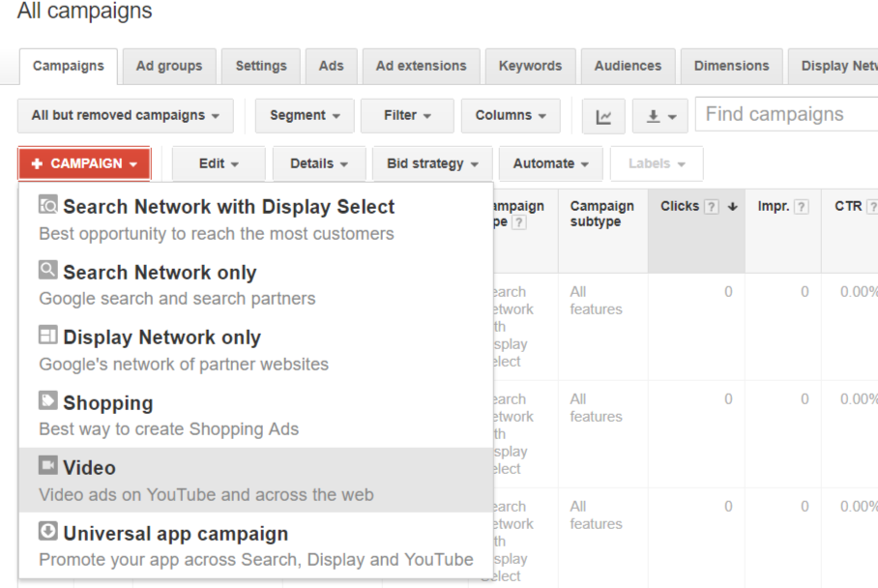
Task: Open the Labels dropdown
Action: click(657, 164)
